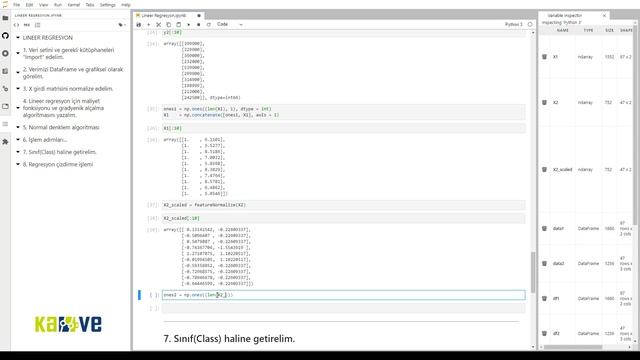Open the File menu
This screenshot has width=640, height=360.
(x=17, y=5)
